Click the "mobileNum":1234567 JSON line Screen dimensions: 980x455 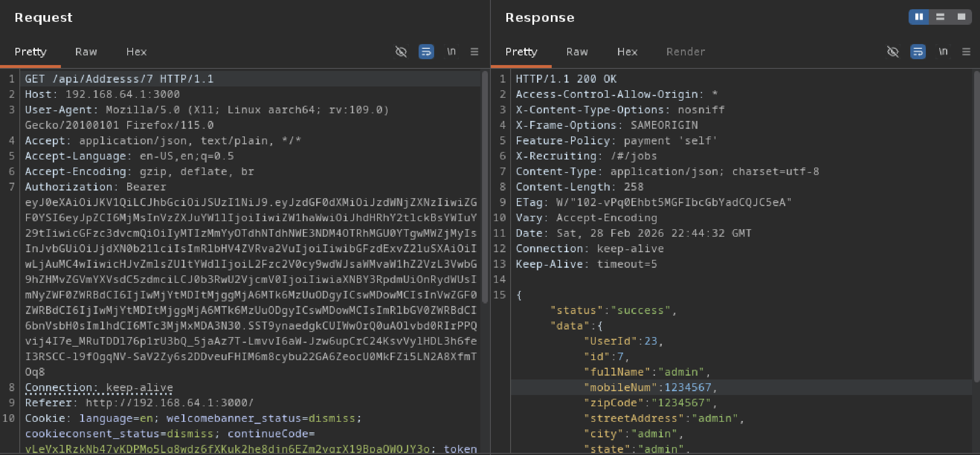(x=650, y=387)
